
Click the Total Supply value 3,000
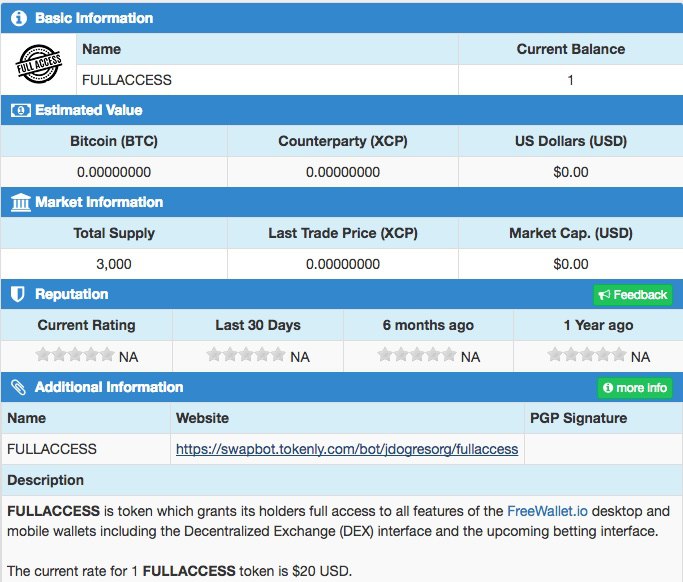click(114, 264)
